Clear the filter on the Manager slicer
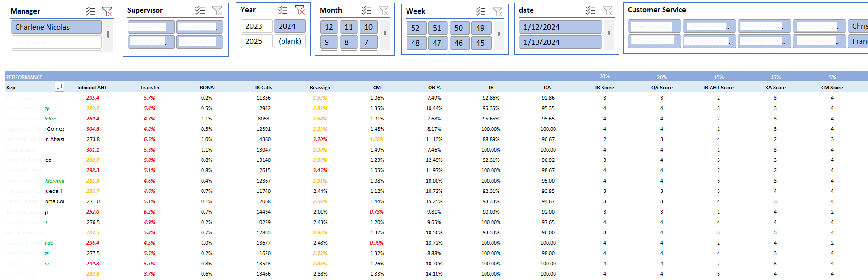Viewport: 868px width, 280px height. (107, 11)
